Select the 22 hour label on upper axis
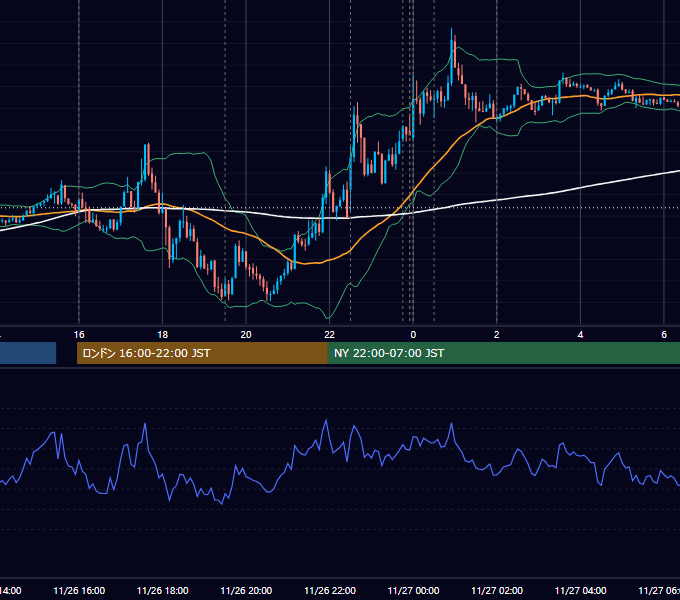680x600 pixels. coord(330,335)
